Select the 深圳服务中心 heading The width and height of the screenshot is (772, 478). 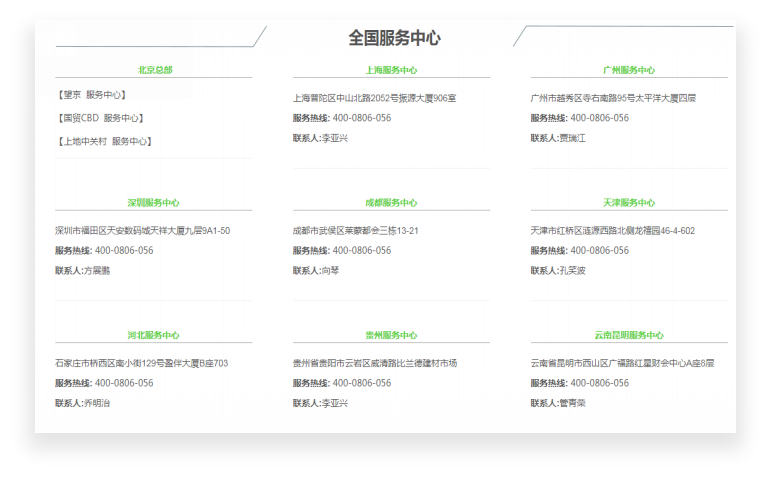point(154,203)
